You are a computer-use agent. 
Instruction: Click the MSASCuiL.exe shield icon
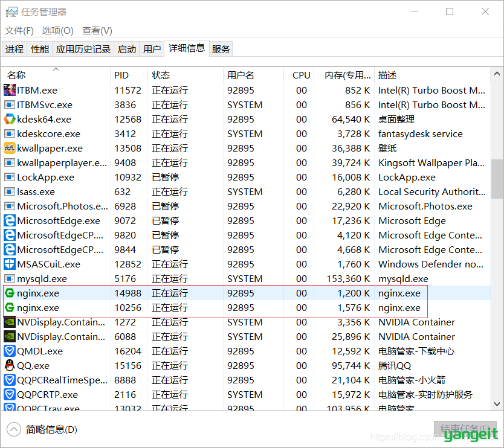point(9,264)
